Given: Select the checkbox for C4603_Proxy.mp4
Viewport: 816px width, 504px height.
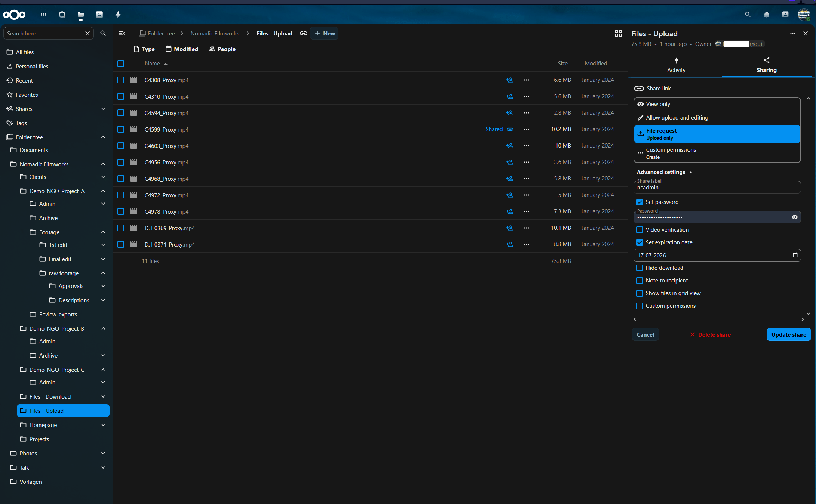Looking at the screenshot, I should 121,146.
